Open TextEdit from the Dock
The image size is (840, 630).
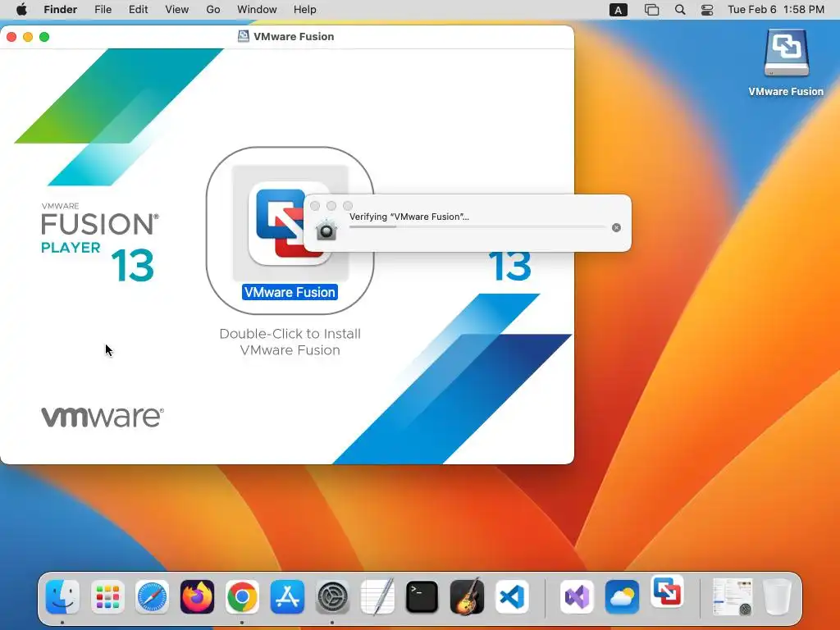coord(377,596)
